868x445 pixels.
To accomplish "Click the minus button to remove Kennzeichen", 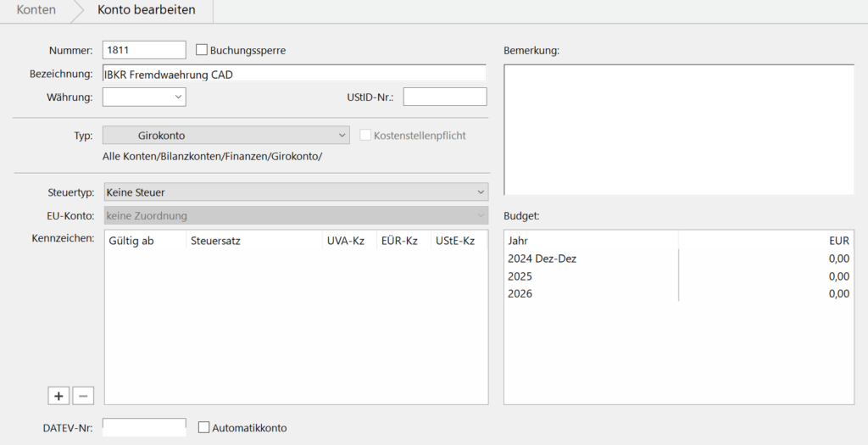I will tap(82, 396).
